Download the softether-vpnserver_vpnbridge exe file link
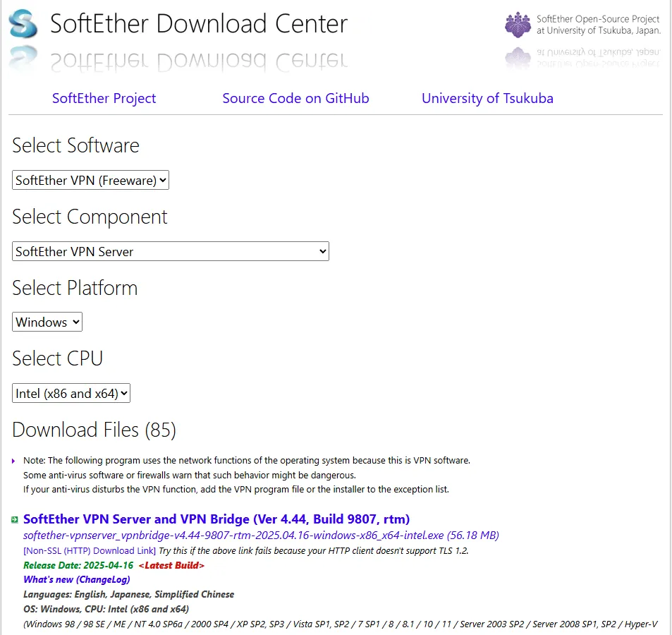Image resolution: width=672 pixels, height=635 pixels. pos(261,536)
